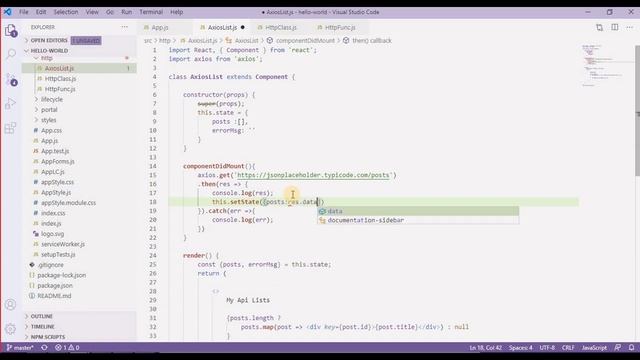Image resolution: width=640 pixels, height=360 pixels.
Task: Open the Selection menu
Action: [66, 12]
